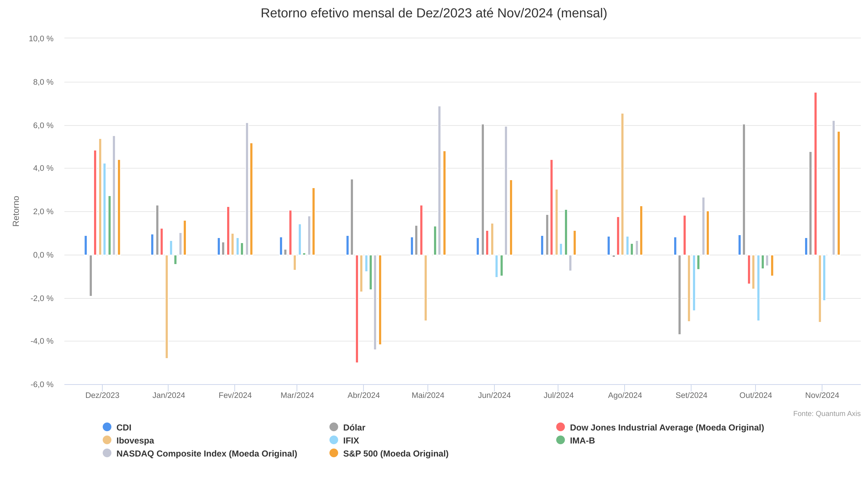Viewport: 868px width, 484px height.
Task: Click the gray Dólar legend dot
Action: click(334, 427)
